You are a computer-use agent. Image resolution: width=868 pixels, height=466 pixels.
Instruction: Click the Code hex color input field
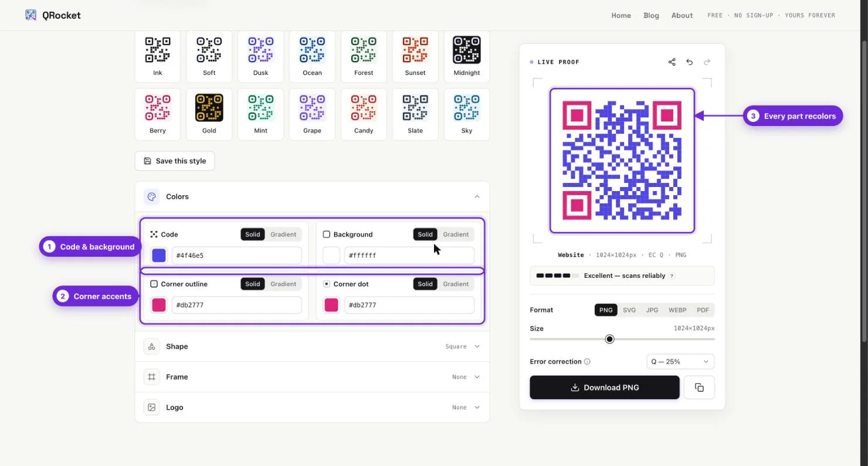click(236, 256)
